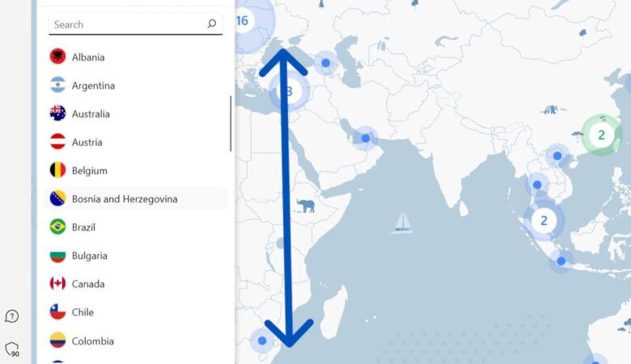The width and height of the screenshot is (631, 364).
Task: Connect to Brazil in the list
Action: point(136,227)
